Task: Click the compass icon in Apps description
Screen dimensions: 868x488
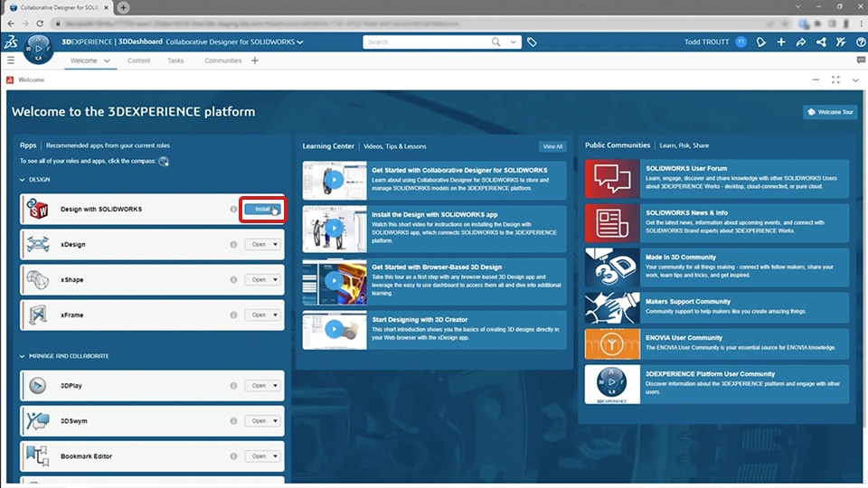Action: tap(164, 162)
